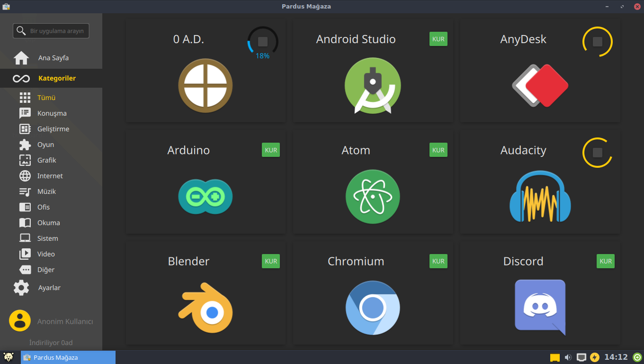Open the Konuşma category label
The height and width of the screenshot is (364, 644).
52,113
